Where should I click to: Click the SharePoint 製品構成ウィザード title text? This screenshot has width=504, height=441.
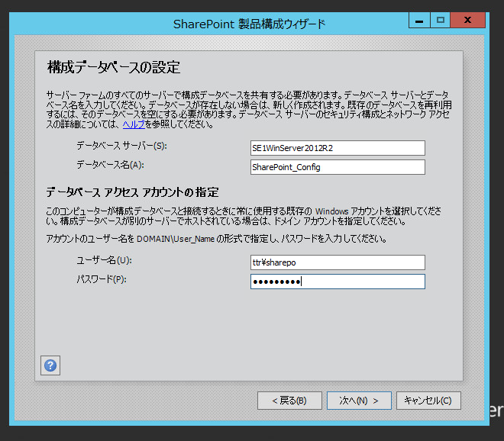(x=250, y=24)
